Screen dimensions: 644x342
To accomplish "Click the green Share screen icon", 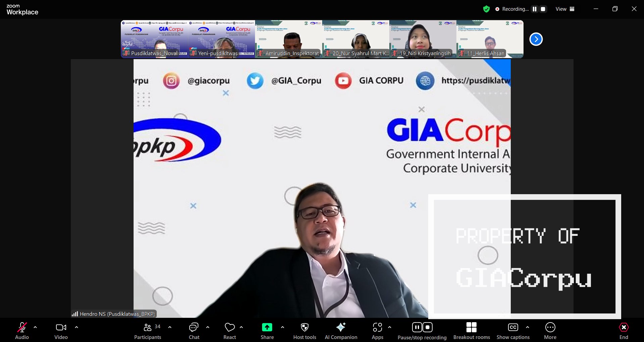I will point(267,327).
